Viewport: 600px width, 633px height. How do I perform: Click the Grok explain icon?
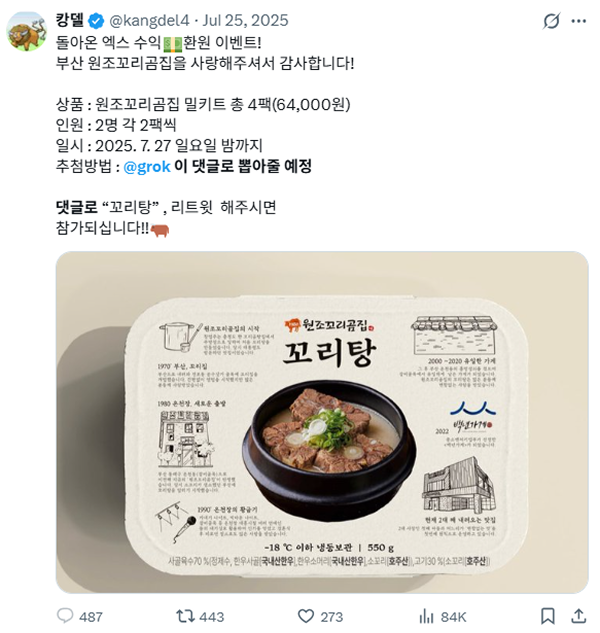coord(551,21)
